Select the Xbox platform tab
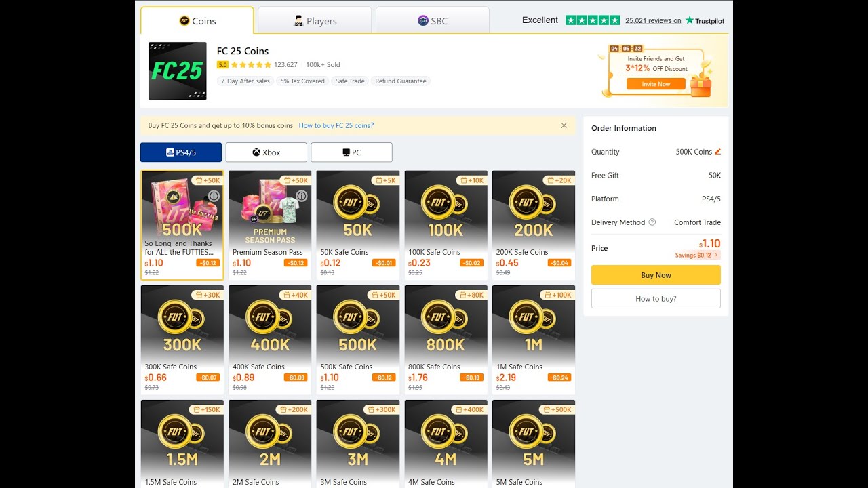 click(x=266, y=152)
